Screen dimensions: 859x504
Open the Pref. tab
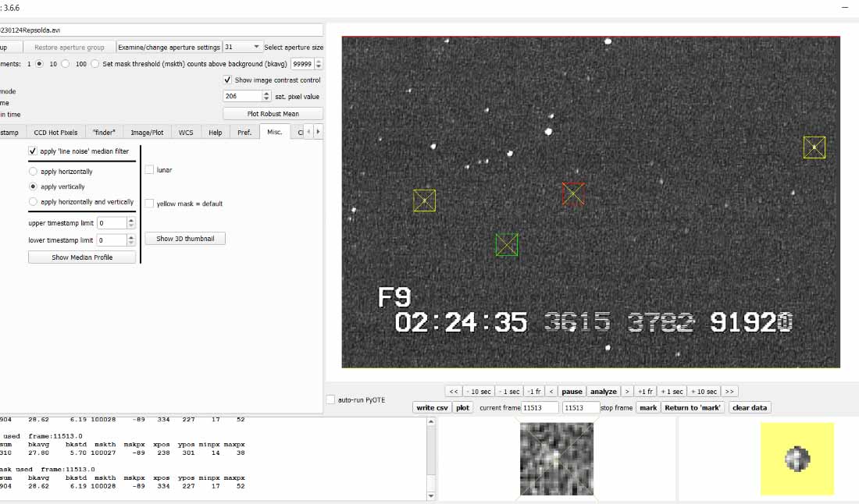pyautogui.click(x=244, y=133)
